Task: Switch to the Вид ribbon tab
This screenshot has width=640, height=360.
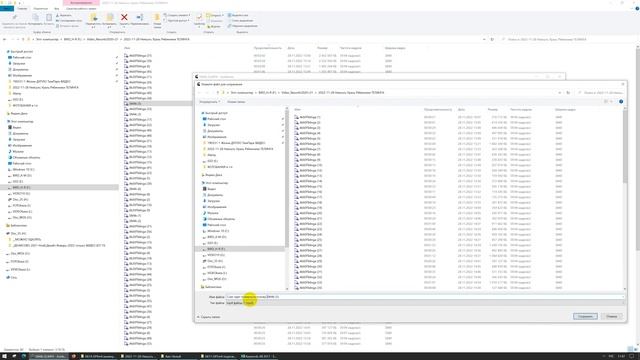Action: click(x=56, y=8)
